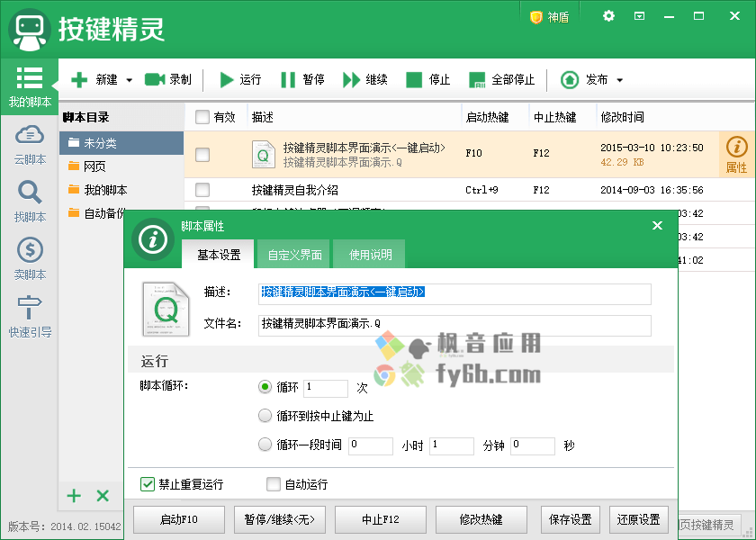Screen dimensions: 756x540
Task: Open the 找脚本 search section
Action: [30, 202]
